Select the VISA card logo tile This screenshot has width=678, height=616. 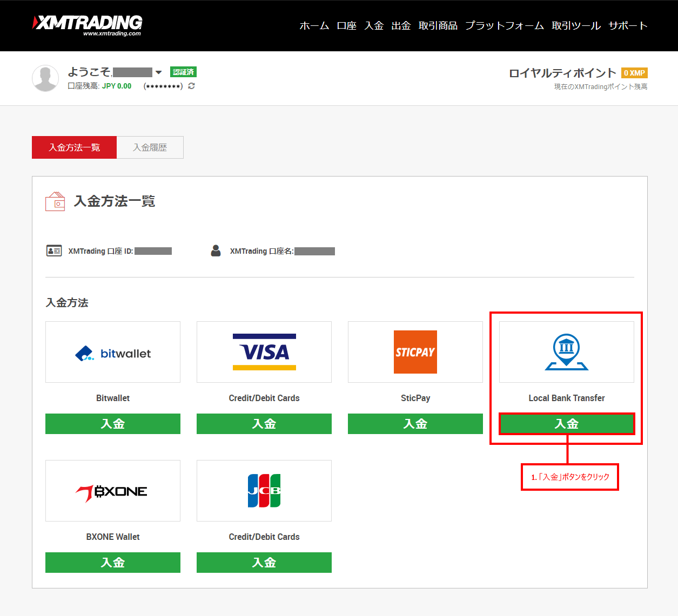[x=264, y=353]
